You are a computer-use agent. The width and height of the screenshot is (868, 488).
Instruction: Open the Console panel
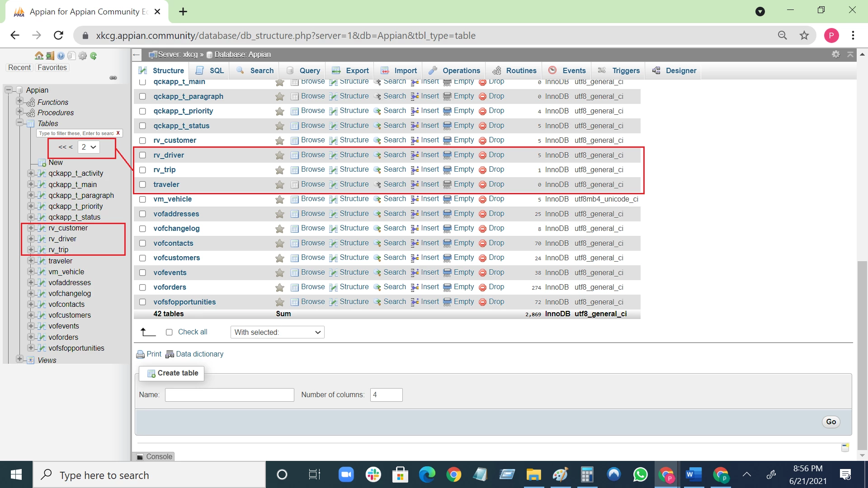click(155, 456)
